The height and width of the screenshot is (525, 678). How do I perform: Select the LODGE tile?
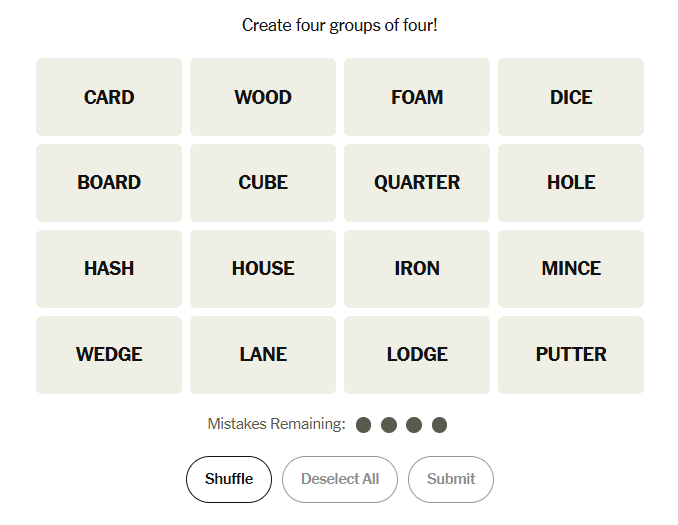tap(417, 355)
